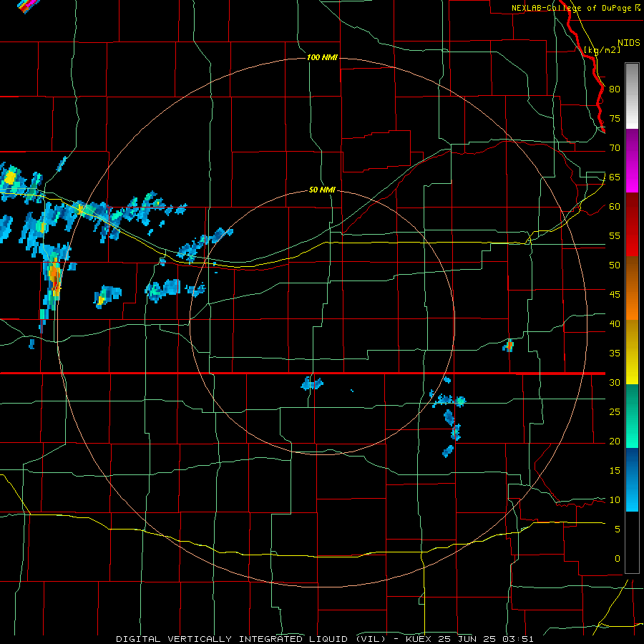Click the NIDS label above the color scale
This screenshot has width=644, height=644.
(629, 43)
